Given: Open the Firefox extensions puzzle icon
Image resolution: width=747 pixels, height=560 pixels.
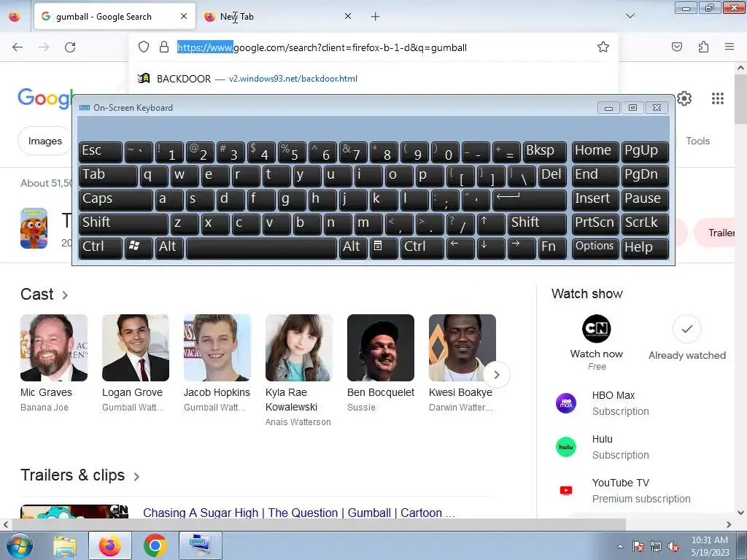Looking at the screenshot, I should point(703,47).
